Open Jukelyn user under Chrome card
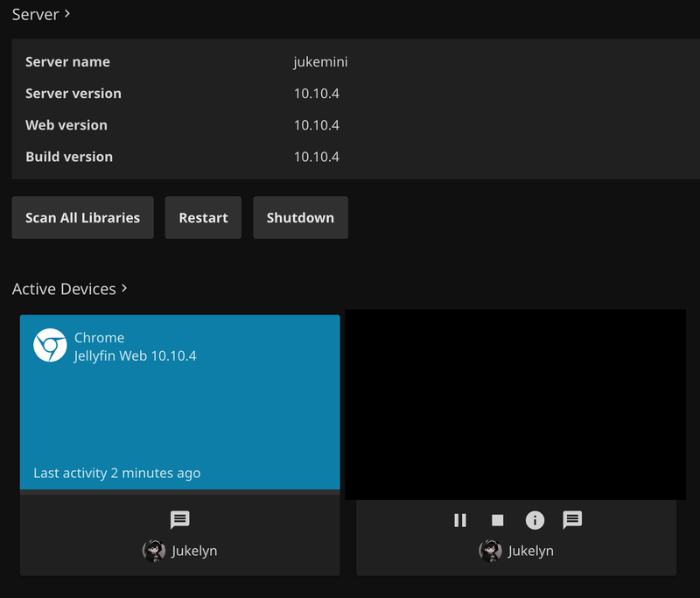This screenshot has height=598, width=700. (194, 551)
